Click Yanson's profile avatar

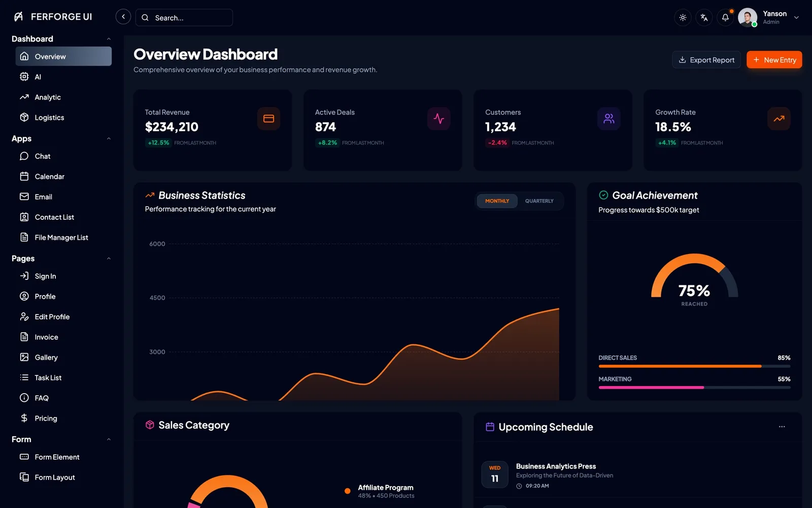pos(748,17)
